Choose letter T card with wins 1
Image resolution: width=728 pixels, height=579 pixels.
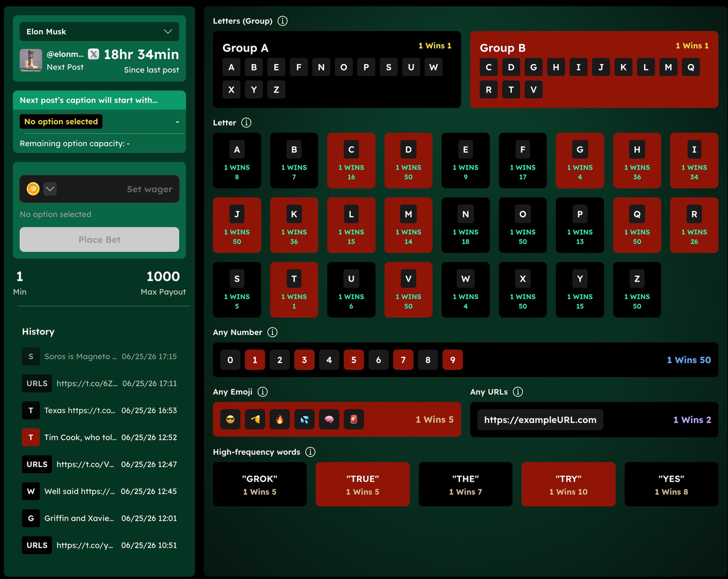(294, 290)
